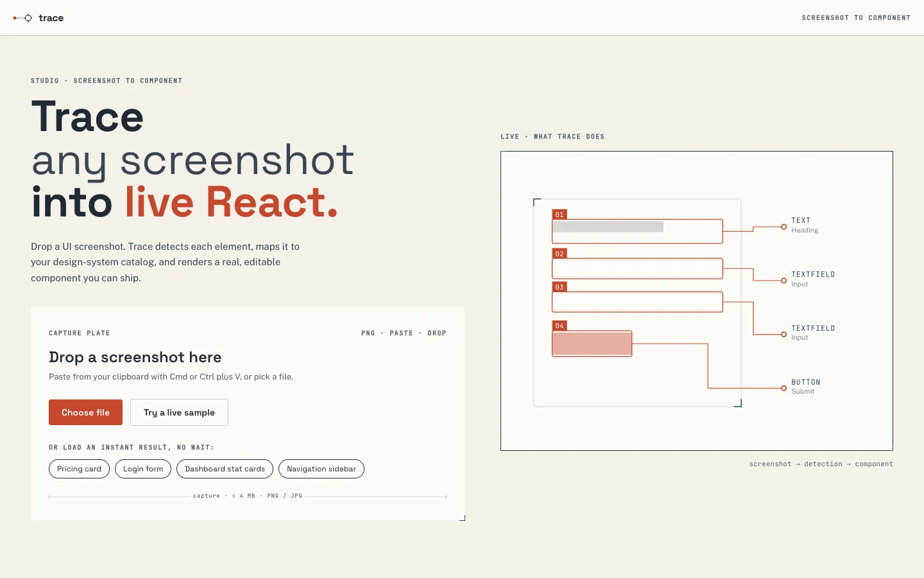Load the Dashboard stat cards sample
Screen dimensions: 924x578
pyautogui.click(x=225, y=469)
